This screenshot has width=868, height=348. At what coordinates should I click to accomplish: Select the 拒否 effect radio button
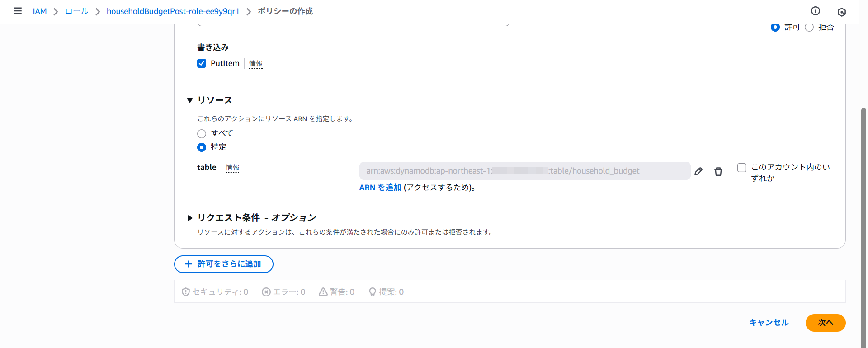point(809,28)
